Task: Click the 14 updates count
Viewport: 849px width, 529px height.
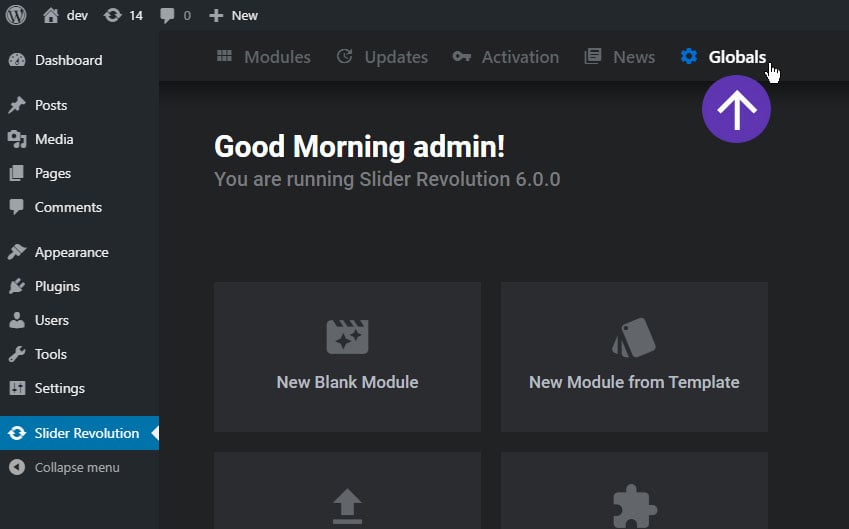Action: point(136,16)
